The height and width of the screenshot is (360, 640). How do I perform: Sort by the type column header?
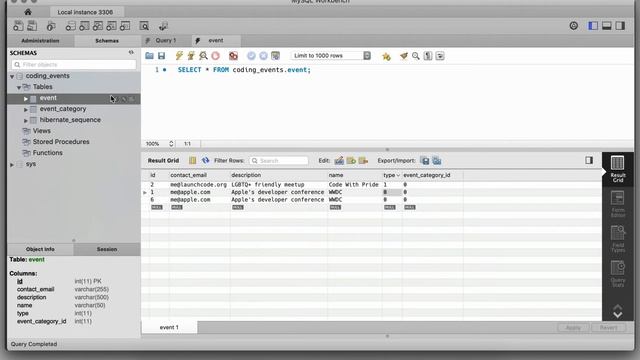coord(391,175)
